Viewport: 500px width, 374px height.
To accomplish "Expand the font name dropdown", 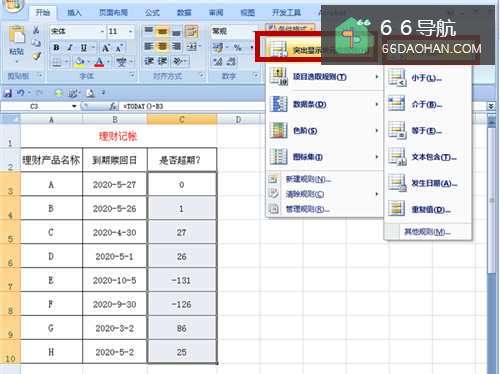I will coord(102,32).
